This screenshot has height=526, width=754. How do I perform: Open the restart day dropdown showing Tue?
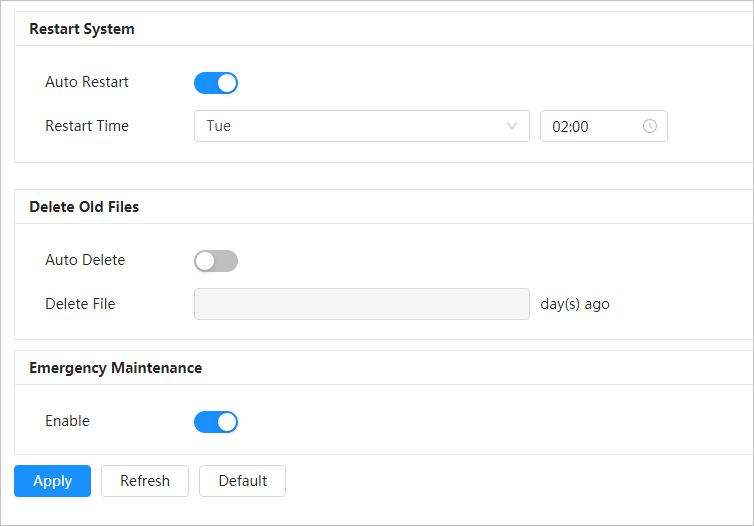(x=361, y=126)
